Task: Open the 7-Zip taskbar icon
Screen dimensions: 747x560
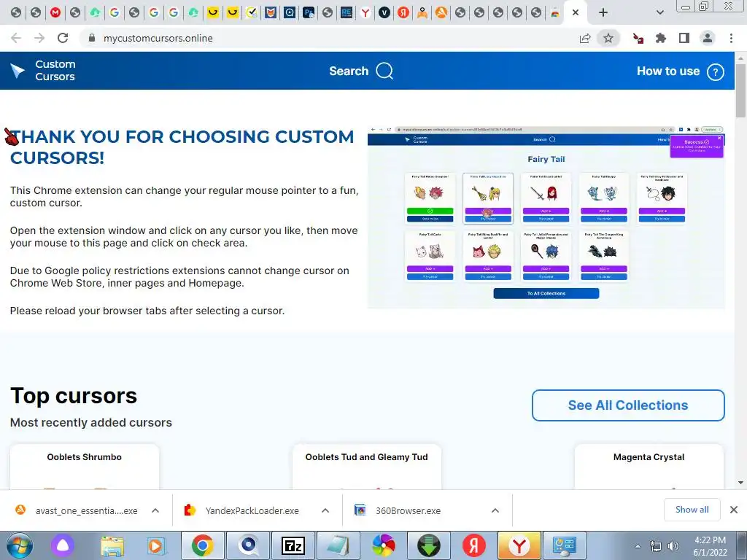Action: point(293,545)
